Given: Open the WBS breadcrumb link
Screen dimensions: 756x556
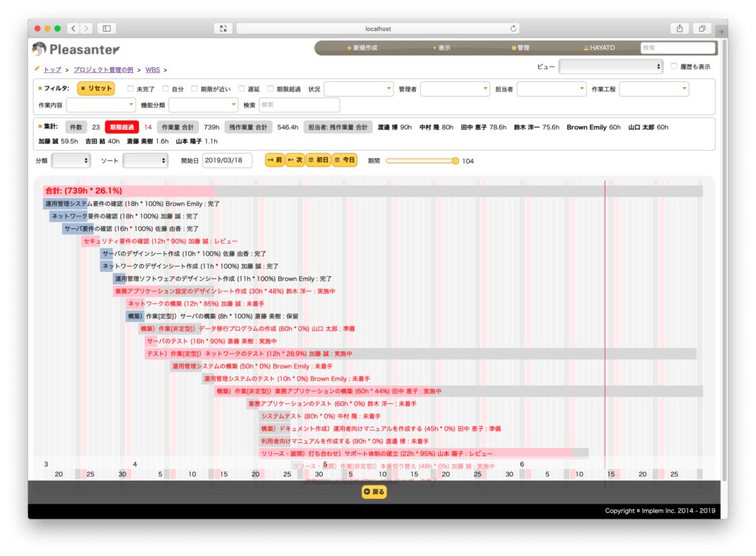Looking at the screenshot, I should (152, 70).
